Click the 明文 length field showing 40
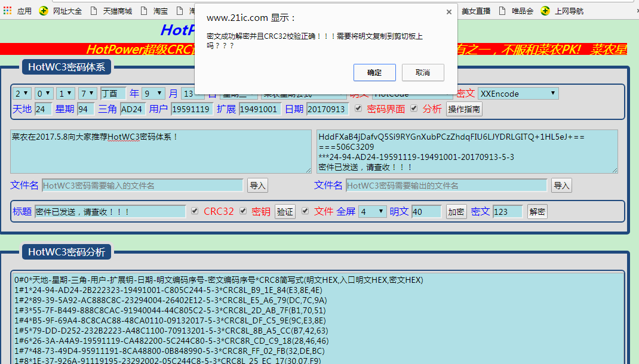 tap(426, 212)
